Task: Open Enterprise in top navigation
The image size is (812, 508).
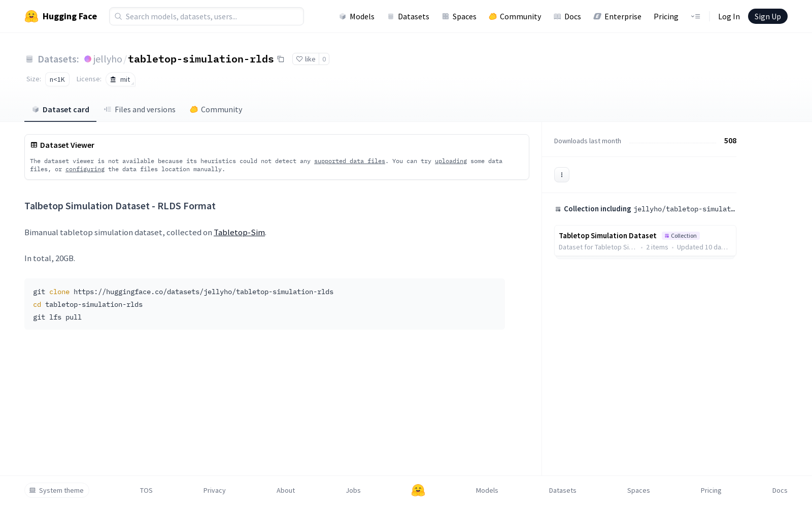Action: coord(618,16)
